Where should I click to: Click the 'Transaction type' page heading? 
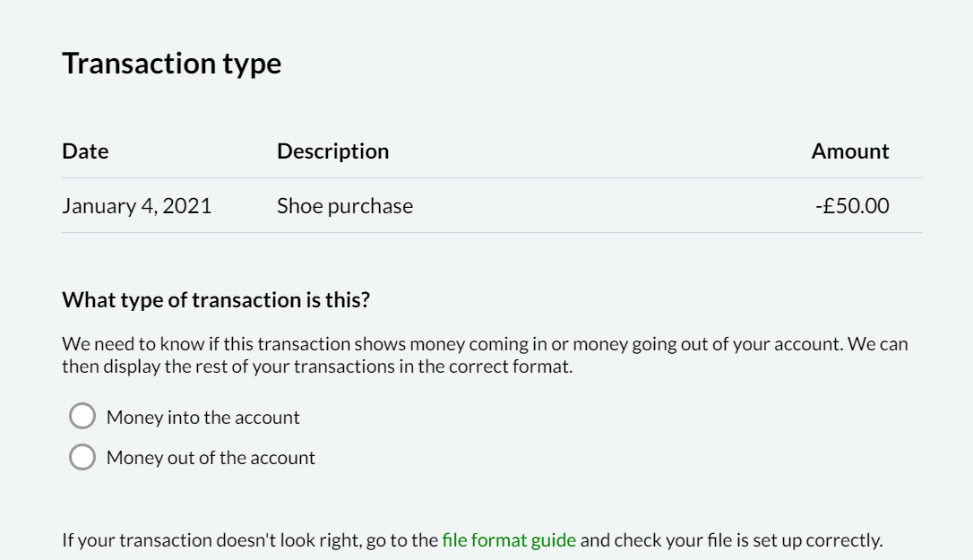tap(171, 64)
